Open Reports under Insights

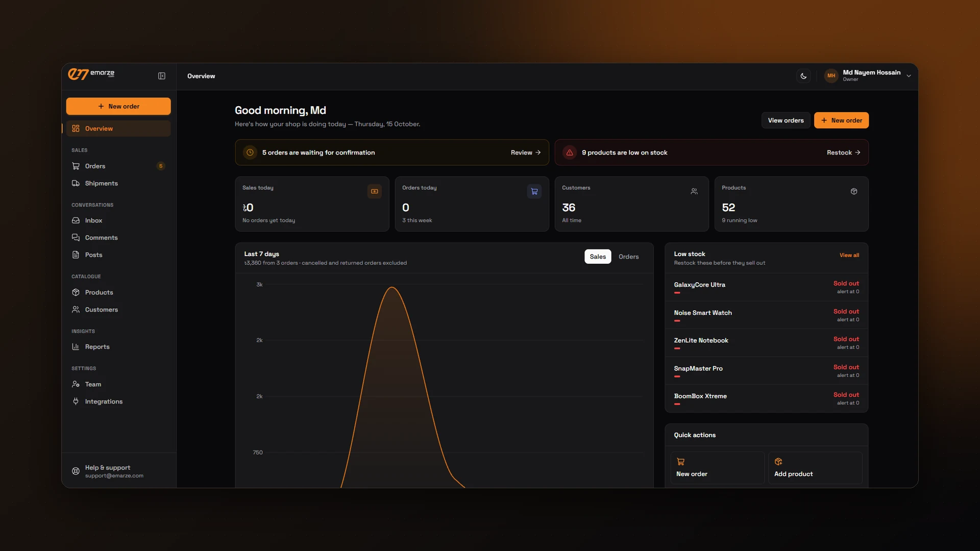[118, 347]
